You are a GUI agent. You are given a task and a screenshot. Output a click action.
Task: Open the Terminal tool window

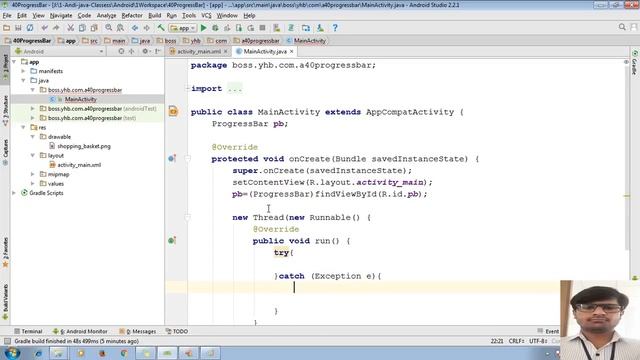(28, 331)
